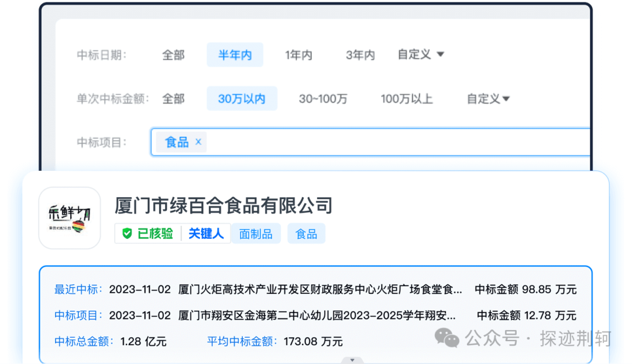Click the 已核验 verified badge label
The width and height of the screenshot is (632, 364).
tap(155, 233)
